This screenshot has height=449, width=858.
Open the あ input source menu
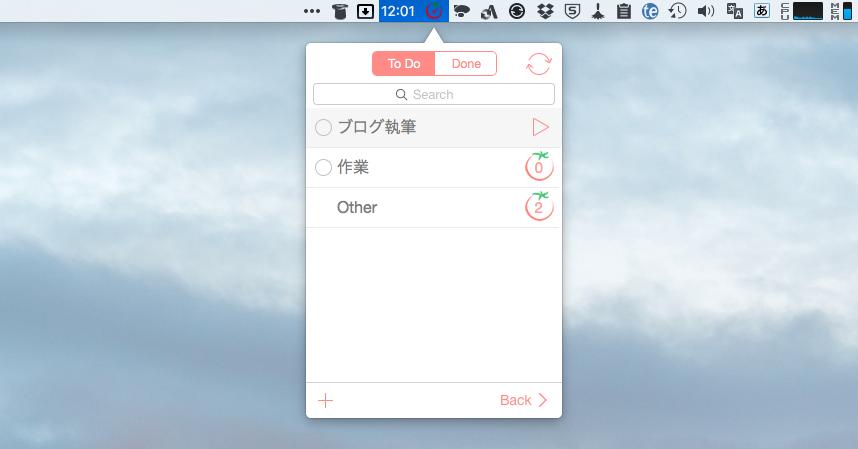point(762,10)
